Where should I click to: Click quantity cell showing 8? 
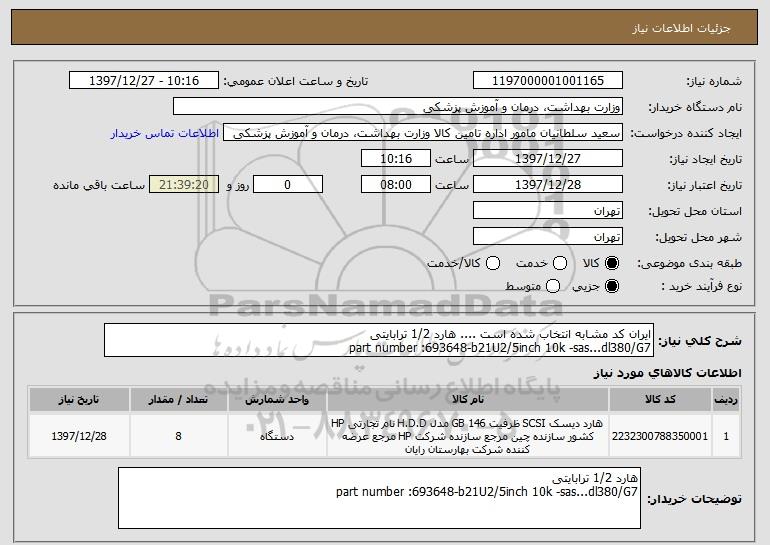coord(178,436)
